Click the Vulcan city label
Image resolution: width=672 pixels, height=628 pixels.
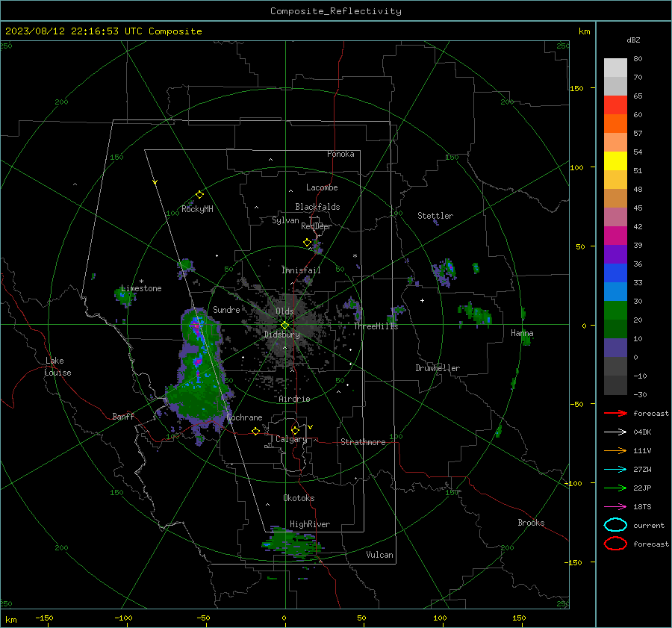(x=380, y=555)
